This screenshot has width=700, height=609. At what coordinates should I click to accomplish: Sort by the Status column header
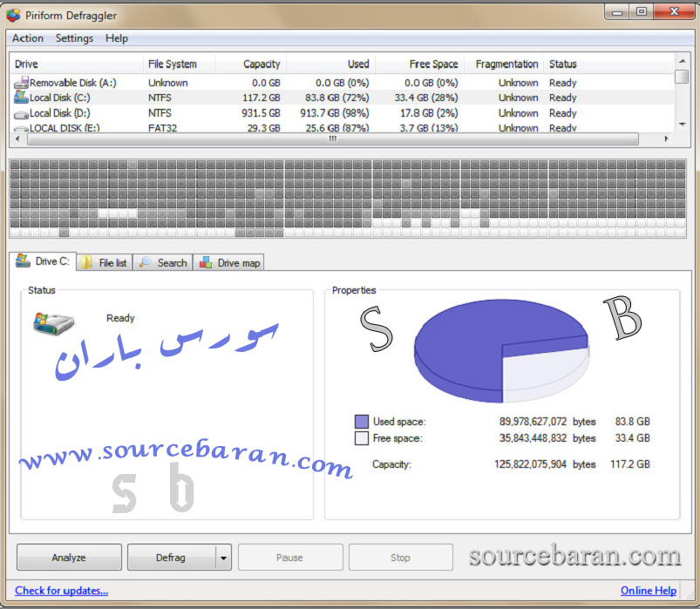[x=609, y=64]
